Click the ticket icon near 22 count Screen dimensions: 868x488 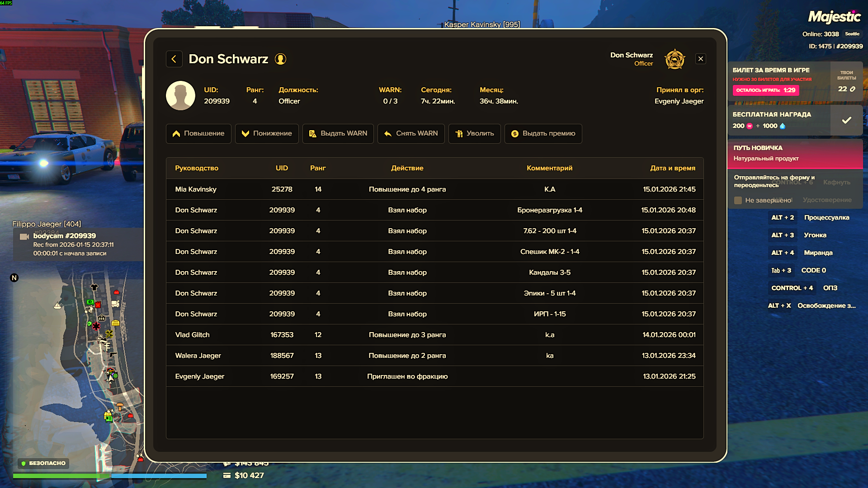(853, 89)
